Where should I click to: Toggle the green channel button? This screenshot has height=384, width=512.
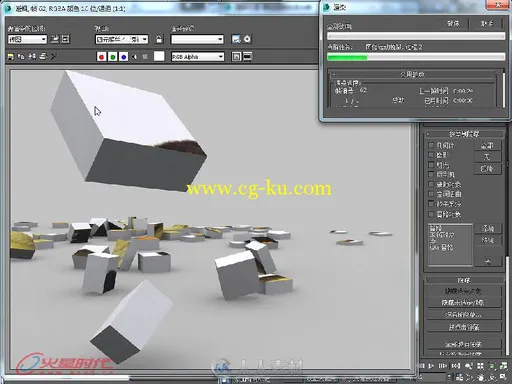113,57
